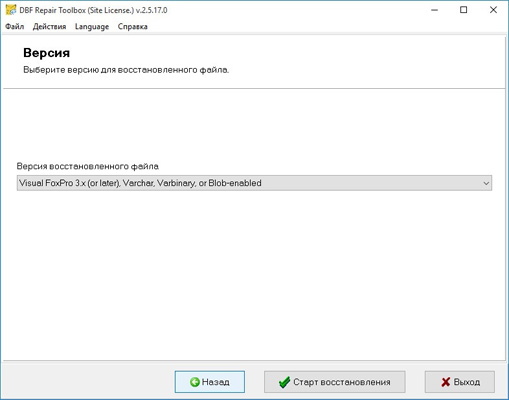Viewport: 509px width, 400px height.
Task: Expand the version list using the chevron arrow
Action: coord(486,183)
